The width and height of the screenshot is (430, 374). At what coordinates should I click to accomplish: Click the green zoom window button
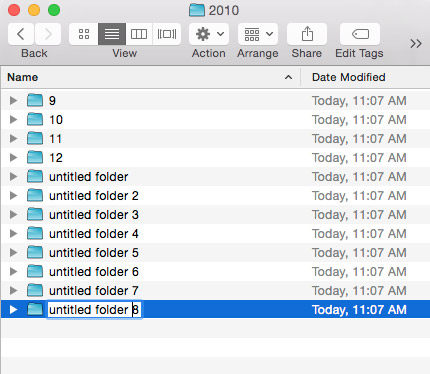54,10
